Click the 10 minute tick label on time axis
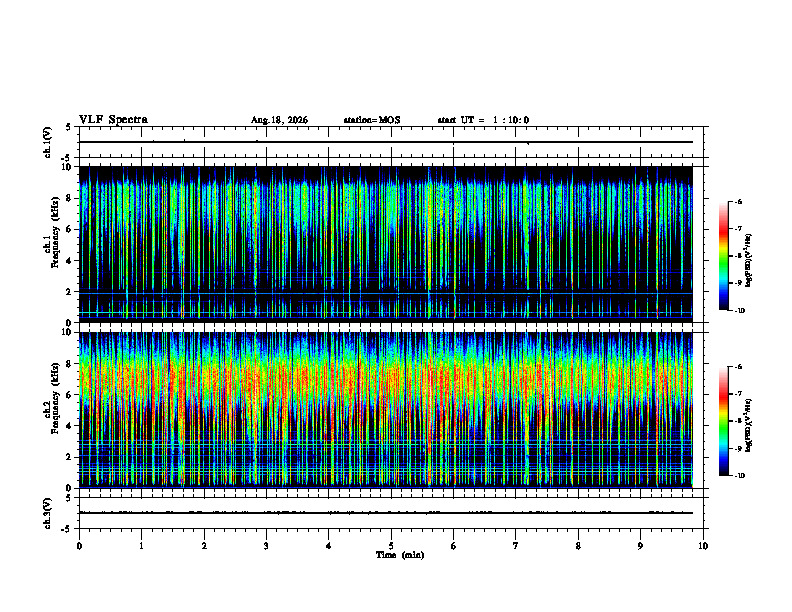The height and width of the screenshot is (612, 792). click(703, 546)
